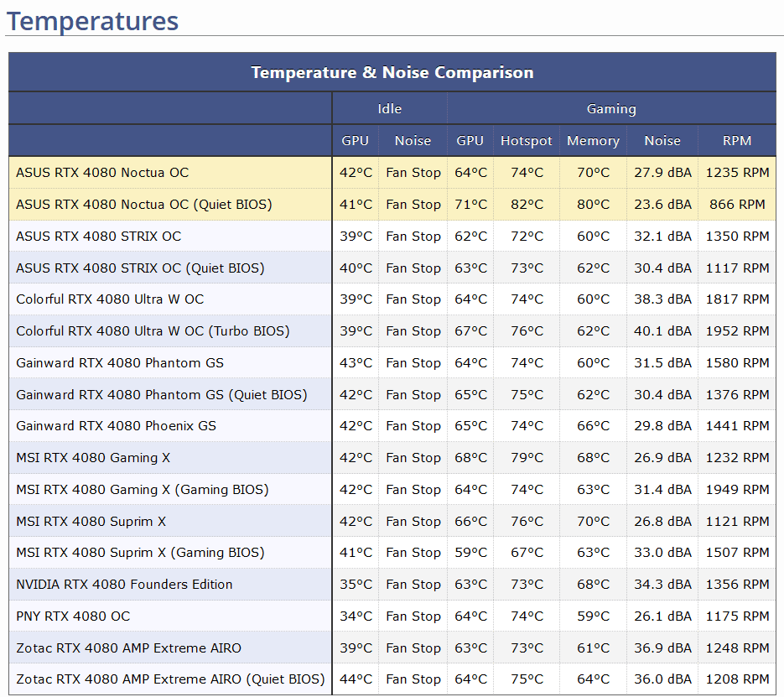Click the 34°C idle temperature for PNY

pos(356,616)
